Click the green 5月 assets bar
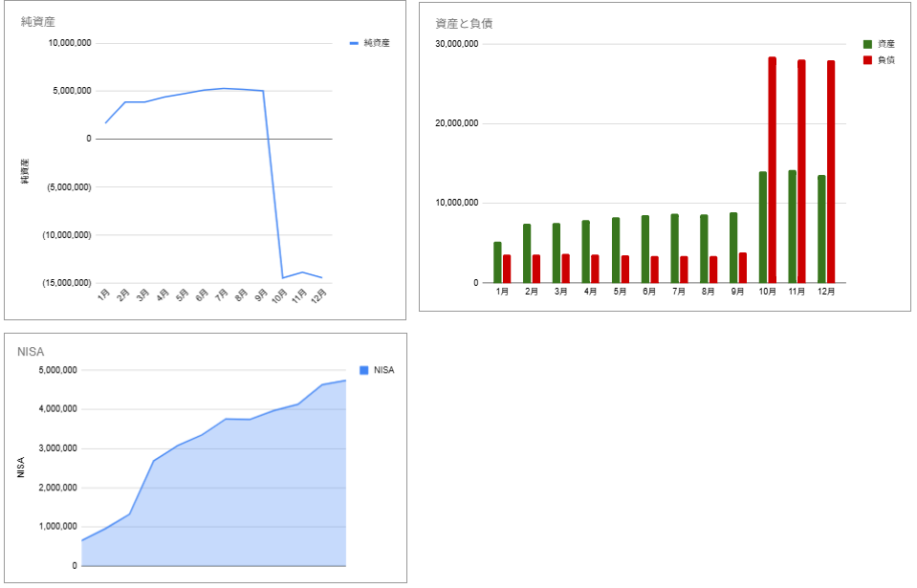The height and width of the screenshot is (588, 917). [x=616, y=250]
